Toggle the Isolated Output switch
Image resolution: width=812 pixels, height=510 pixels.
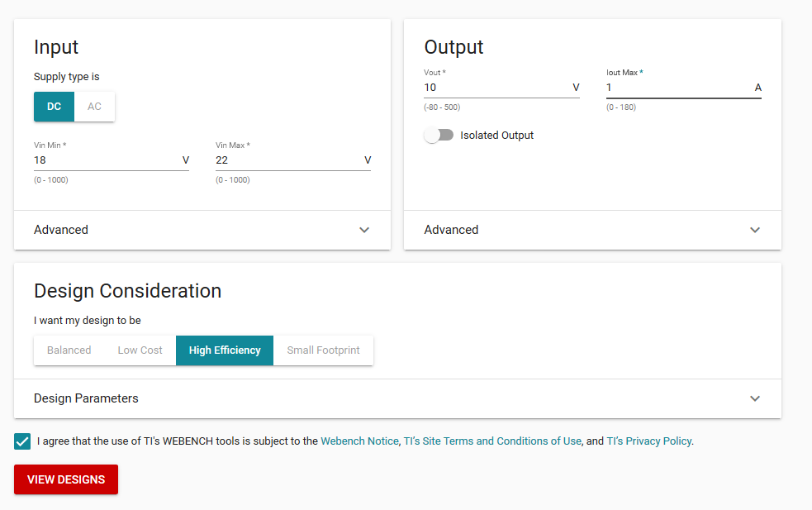[439, 136]
